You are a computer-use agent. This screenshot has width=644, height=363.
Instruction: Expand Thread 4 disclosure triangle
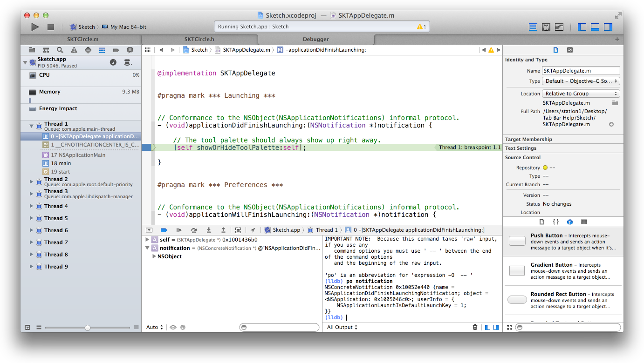pyautogui.click(x=32, y=206)
